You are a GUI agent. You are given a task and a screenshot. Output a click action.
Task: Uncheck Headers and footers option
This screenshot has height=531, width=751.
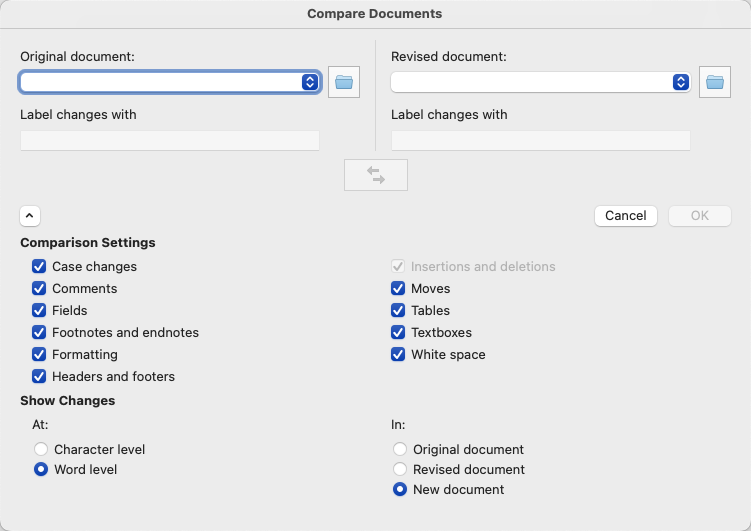click(39, 377)
